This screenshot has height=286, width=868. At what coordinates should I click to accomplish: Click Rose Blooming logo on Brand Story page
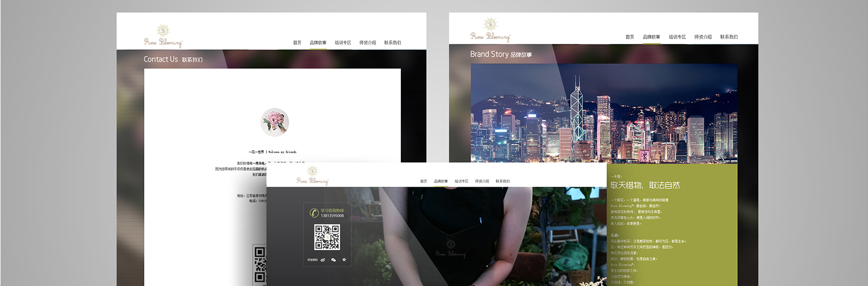tap(490, 30)
